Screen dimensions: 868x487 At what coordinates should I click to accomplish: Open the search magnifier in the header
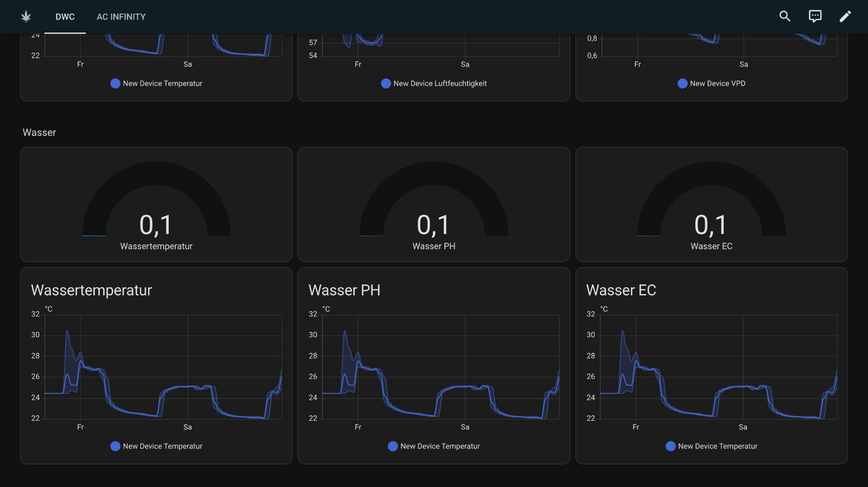(x=784, y=16)
